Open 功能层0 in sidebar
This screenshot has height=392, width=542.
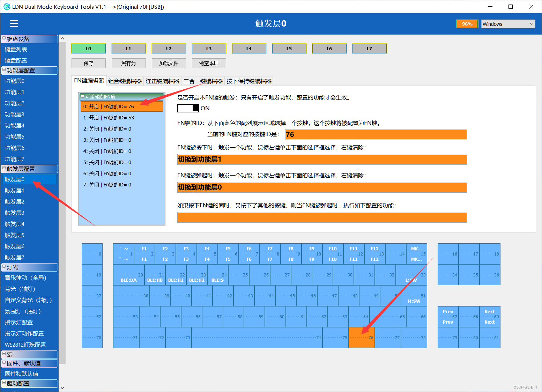click(x=29, y=81)
